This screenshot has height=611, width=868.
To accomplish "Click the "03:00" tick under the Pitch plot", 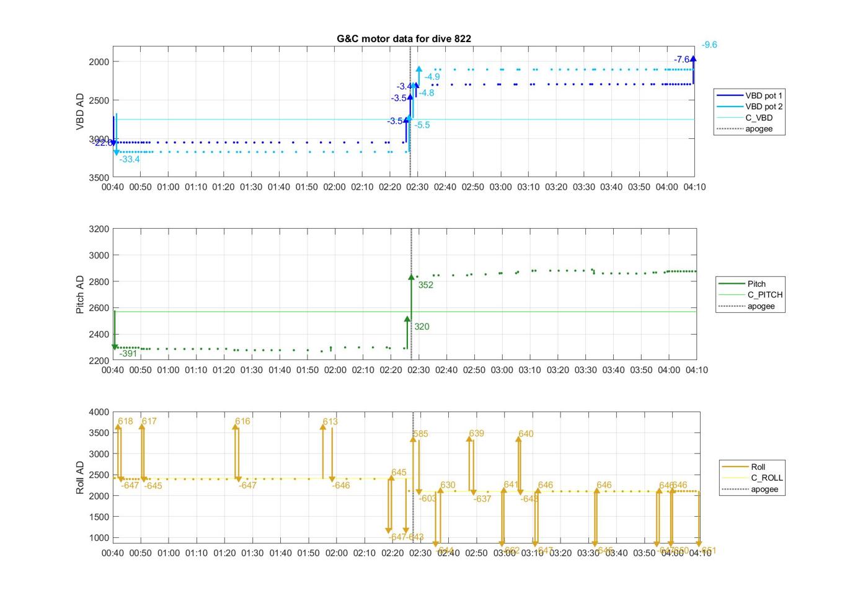I will point(502,370).
